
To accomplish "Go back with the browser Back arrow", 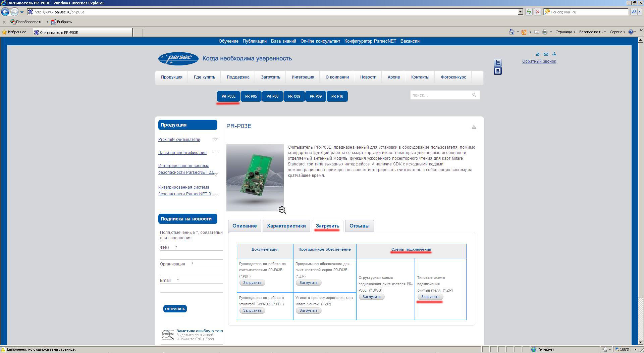I will click(x=5, y=12).
